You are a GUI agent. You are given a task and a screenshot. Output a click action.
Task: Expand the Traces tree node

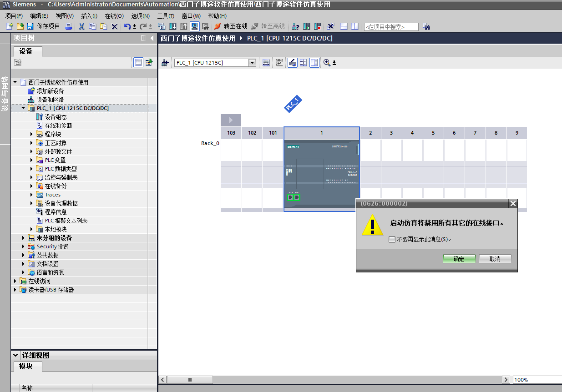[x=31, y=195]
